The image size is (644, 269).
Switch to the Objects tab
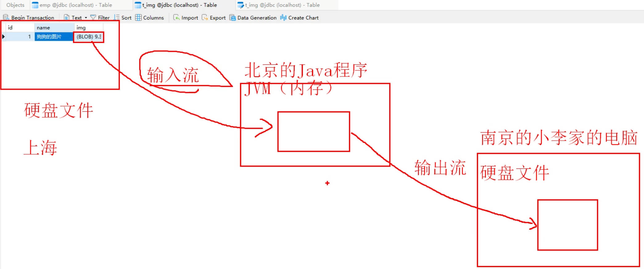click(15, 5)
